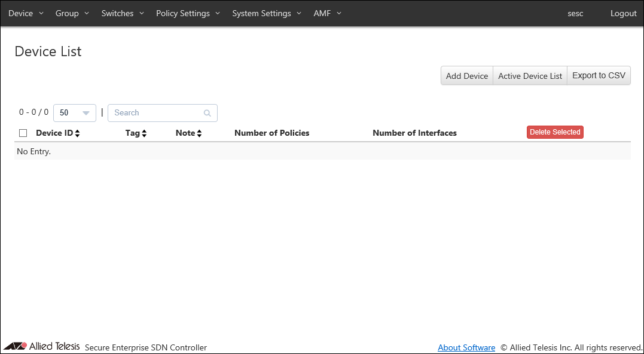Click the Allied Telesis logo
644x354 pixels.
[41, 346]
